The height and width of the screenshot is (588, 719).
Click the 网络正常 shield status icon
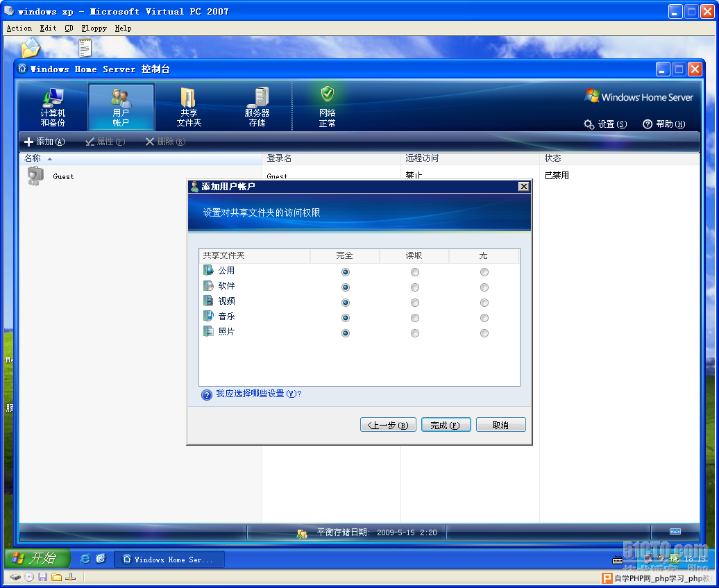click(x=327, y=94)
